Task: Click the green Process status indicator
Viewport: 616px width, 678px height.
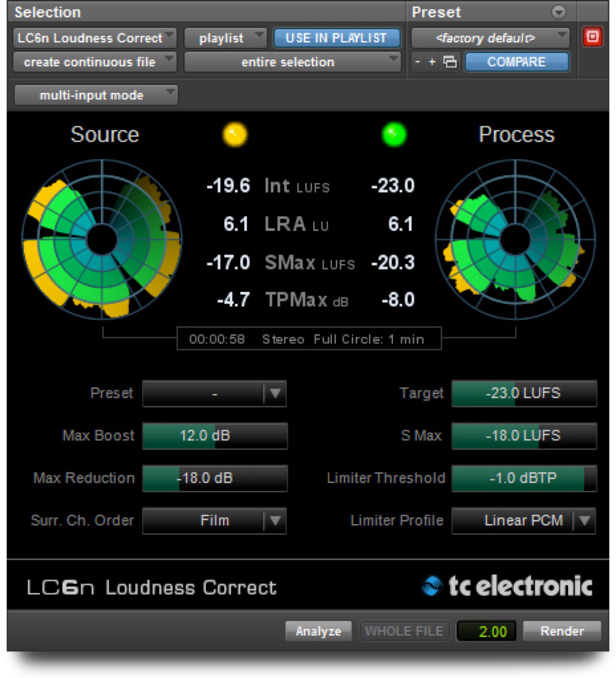Action: [x=394, y=134]
